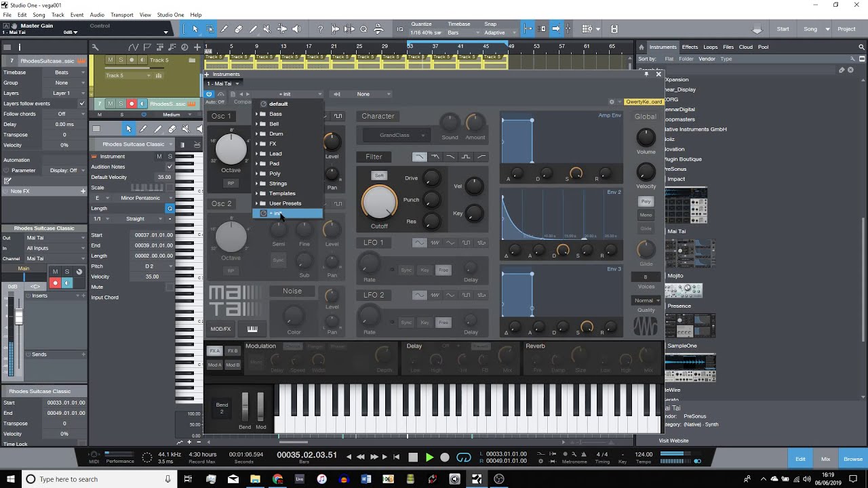Click Add Tracks plus icon above track list
This screenshot has height=488, width=868.
[x=197, y=47]
